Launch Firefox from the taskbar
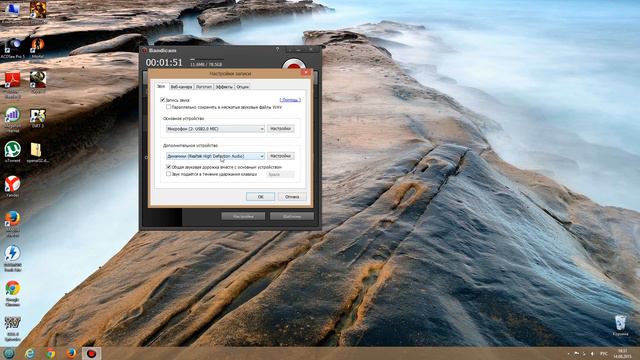Image resolution: width=640 pixels, height=360 pixels. point(71,353)
